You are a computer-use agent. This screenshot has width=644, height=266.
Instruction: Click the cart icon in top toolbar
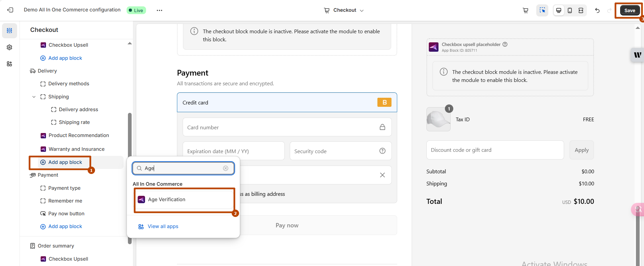point(525,10)
